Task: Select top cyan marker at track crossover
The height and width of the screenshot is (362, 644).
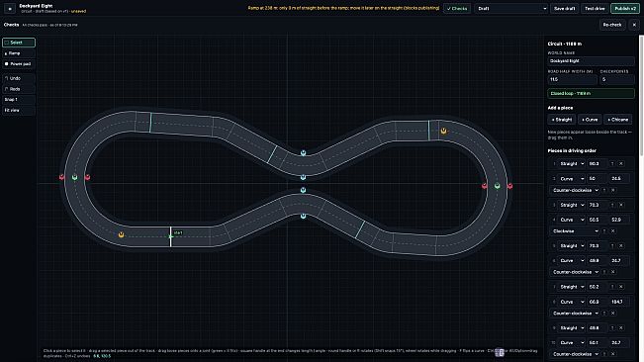Action: click(x=303, y=152)
